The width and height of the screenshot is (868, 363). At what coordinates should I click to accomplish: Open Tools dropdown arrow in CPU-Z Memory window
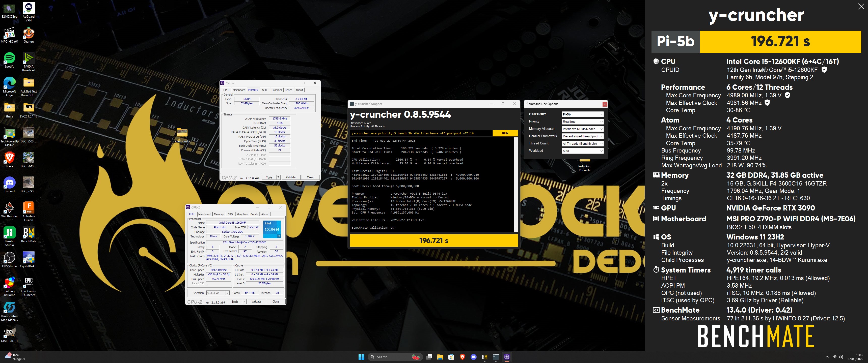[x=278, y=177]
